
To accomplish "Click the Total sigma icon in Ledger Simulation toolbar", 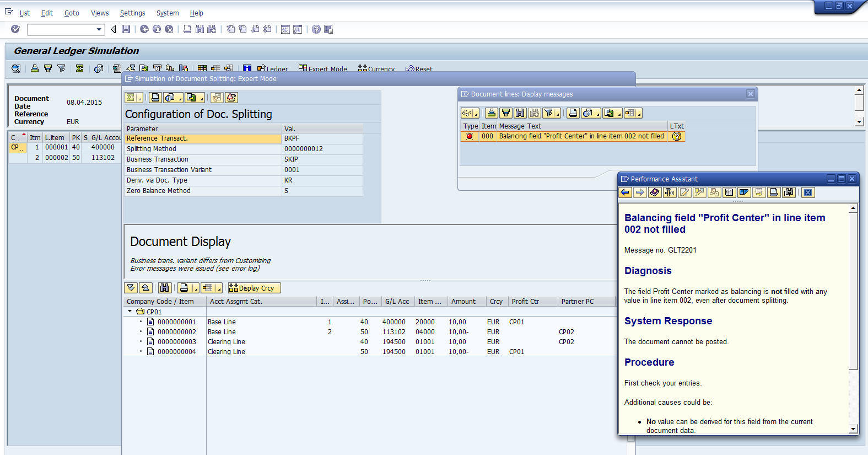I will (x=80, y=68).
